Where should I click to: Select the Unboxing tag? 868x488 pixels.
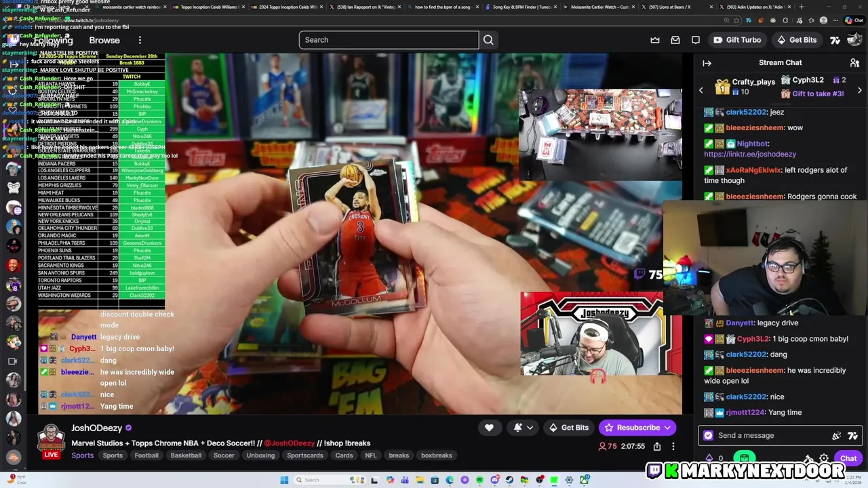[260, 455]
